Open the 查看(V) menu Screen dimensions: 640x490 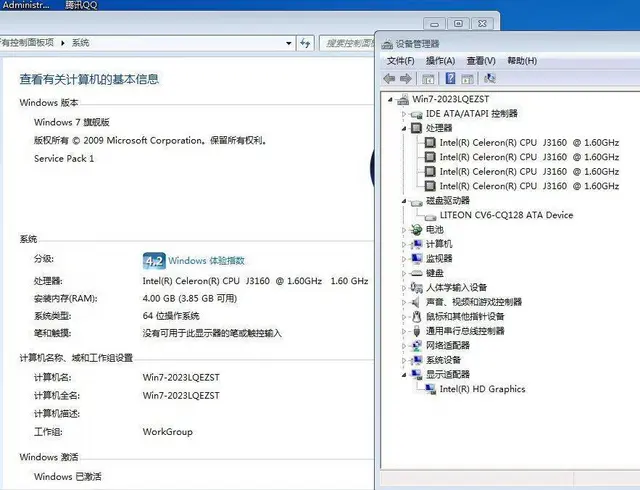point(481,61)
